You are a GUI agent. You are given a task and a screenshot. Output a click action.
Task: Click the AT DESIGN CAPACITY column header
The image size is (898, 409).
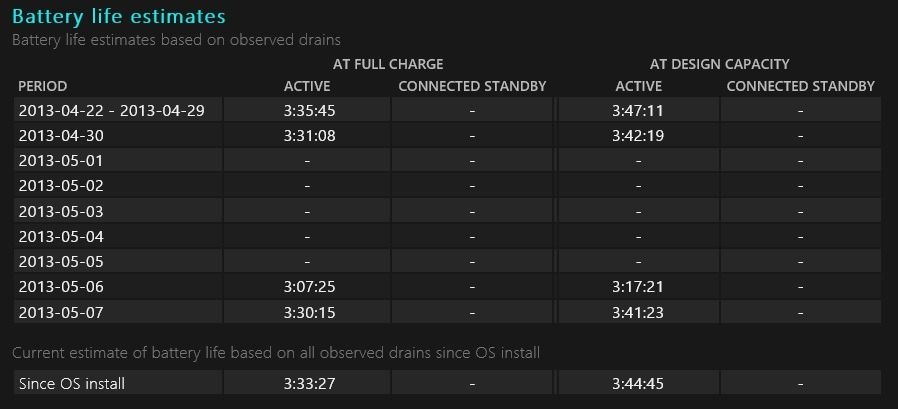pos(719,64)
